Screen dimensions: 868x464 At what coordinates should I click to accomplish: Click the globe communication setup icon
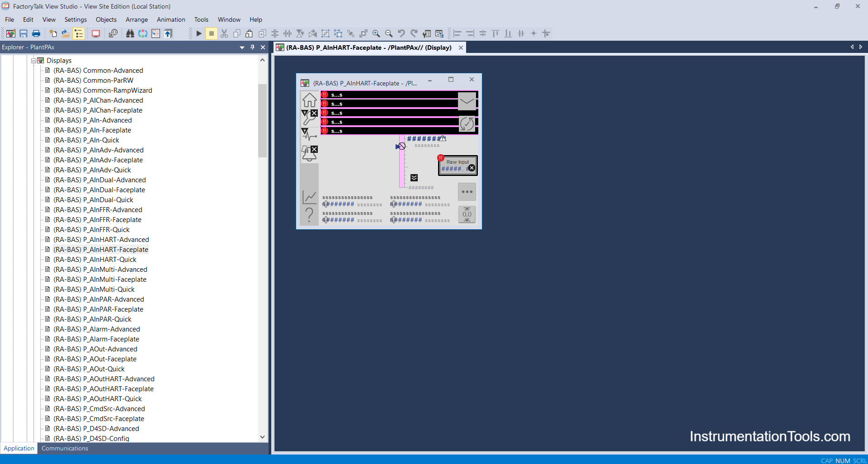coord(113,33)
